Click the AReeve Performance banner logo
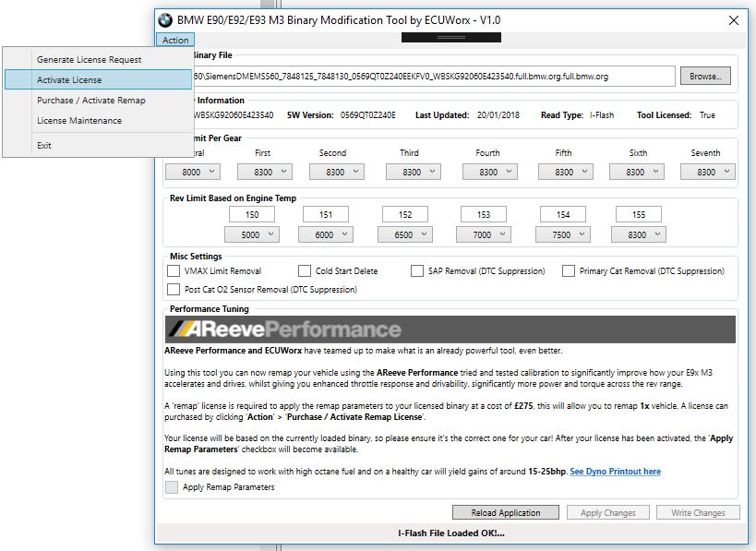The width and height of the screenshot is (756, 551). pyautogui.click(x=450, y=329)
